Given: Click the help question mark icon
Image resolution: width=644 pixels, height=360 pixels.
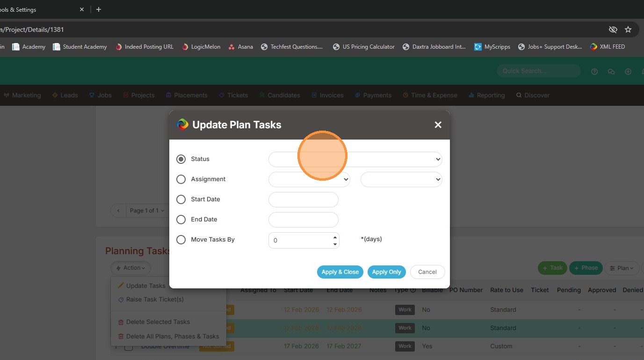Looking at the screenshot, I should coord(594,72).
